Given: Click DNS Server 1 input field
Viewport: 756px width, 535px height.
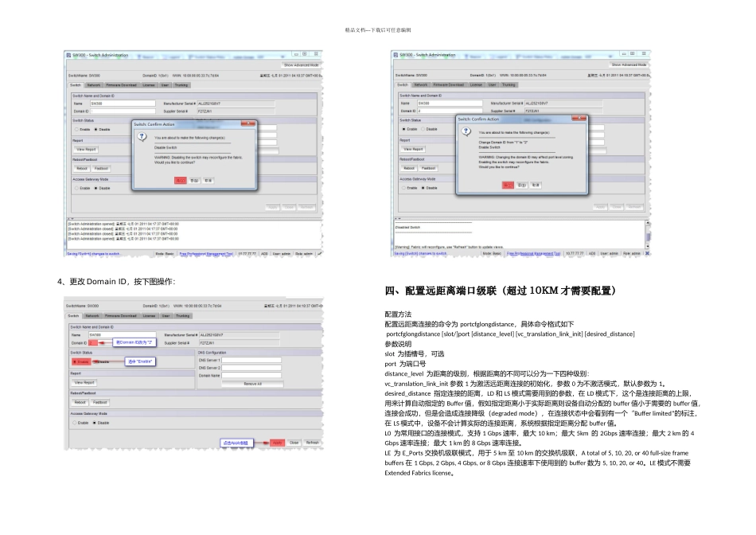Looking at the screenshot, I should coord(251,360).
